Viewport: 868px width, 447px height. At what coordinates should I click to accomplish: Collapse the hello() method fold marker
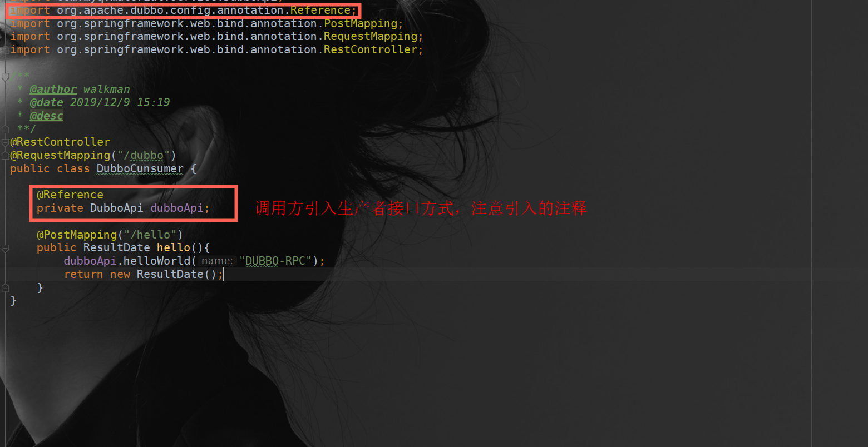(x=5, y=248)
